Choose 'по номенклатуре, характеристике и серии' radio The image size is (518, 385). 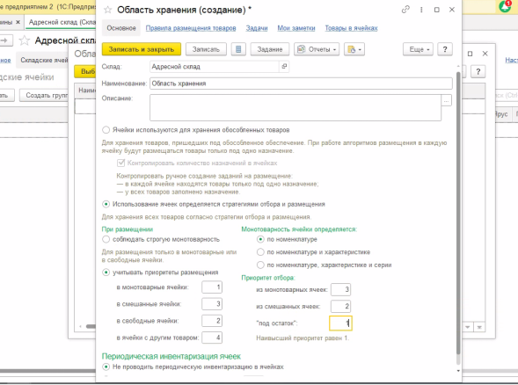pos(260,265)
